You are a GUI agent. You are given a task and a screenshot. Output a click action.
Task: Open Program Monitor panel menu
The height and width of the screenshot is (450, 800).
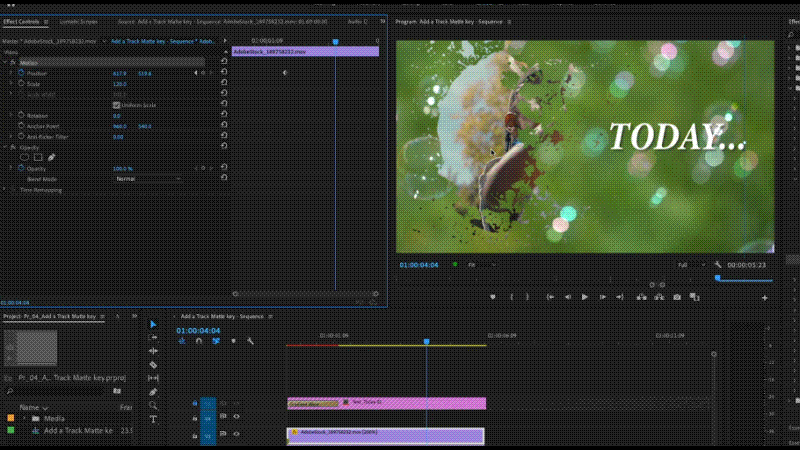pyautogui.click(x=509, y=22)
